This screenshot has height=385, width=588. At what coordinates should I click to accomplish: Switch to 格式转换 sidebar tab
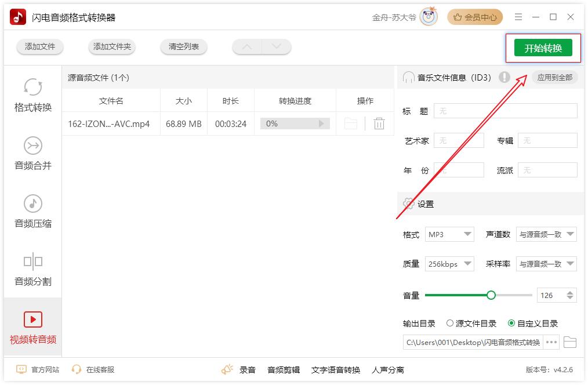pyautogui.click(x=33, y=96)
